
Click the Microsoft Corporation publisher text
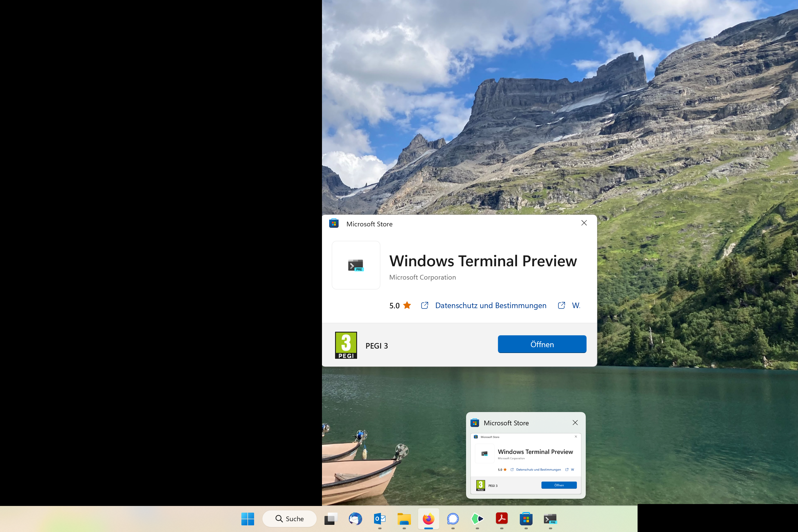[422, 278]
